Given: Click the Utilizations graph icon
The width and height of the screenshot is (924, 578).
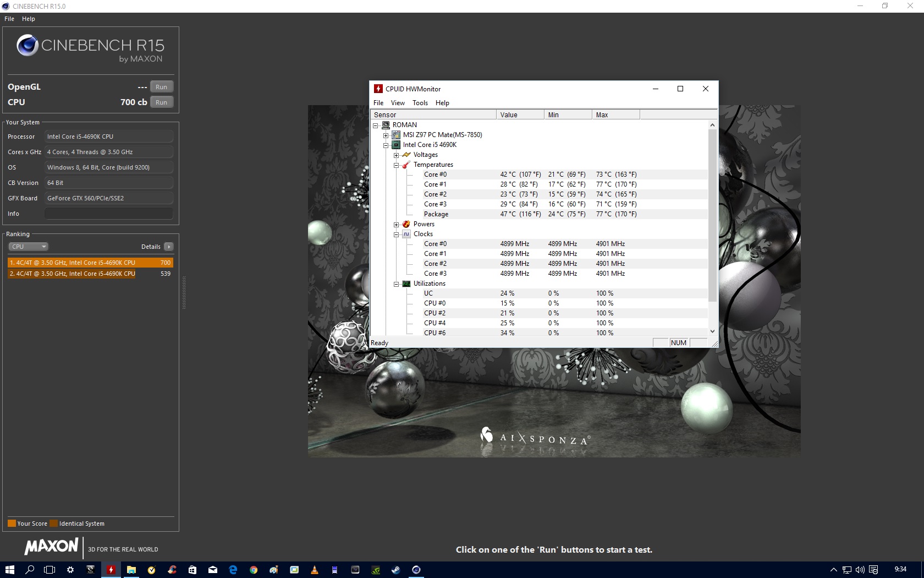Looking at the screenshot, I should 406,283.
